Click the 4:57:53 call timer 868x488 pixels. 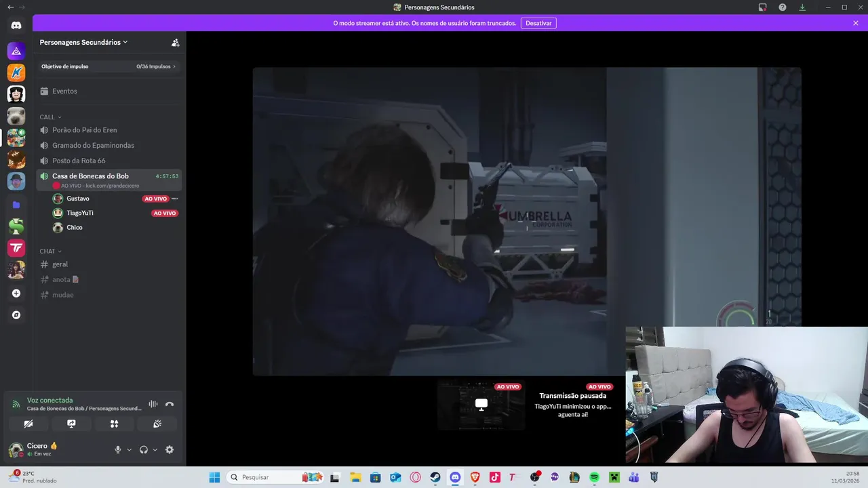tap(167, 176)
